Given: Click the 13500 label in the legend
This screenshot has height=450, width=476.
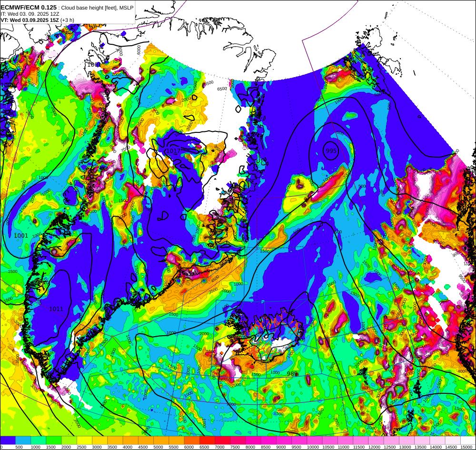Looking at the screenshot, I should (x=420, y=447).
